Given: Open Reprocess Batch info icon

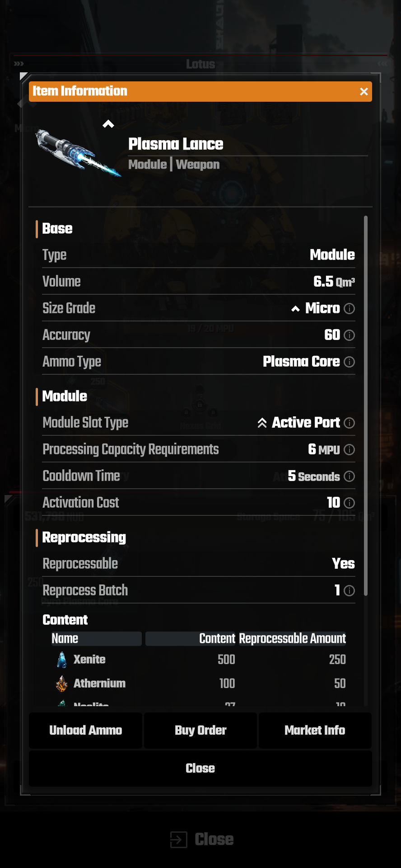Looking at the screenshot, I should coord(349,590).
